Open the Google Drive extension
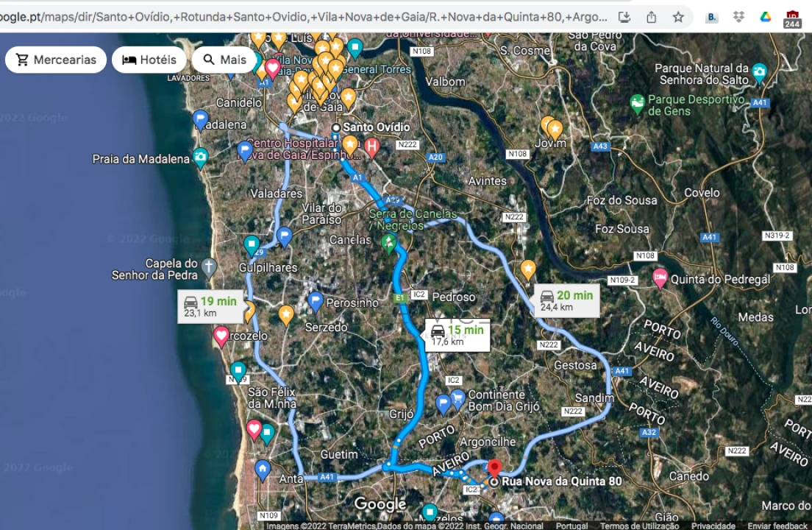Viewport: 812px width, 530px height. [765, 17]
